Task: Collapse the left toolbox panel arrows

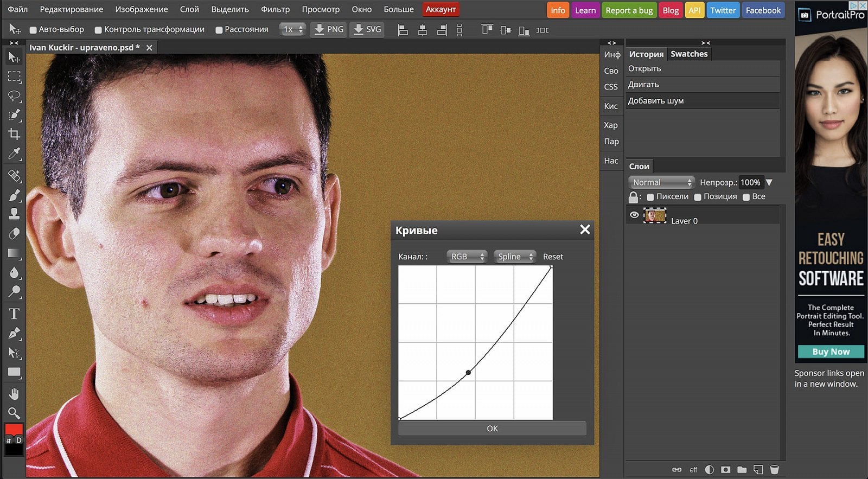Action: pyautogui.click(x=14, y=42)
